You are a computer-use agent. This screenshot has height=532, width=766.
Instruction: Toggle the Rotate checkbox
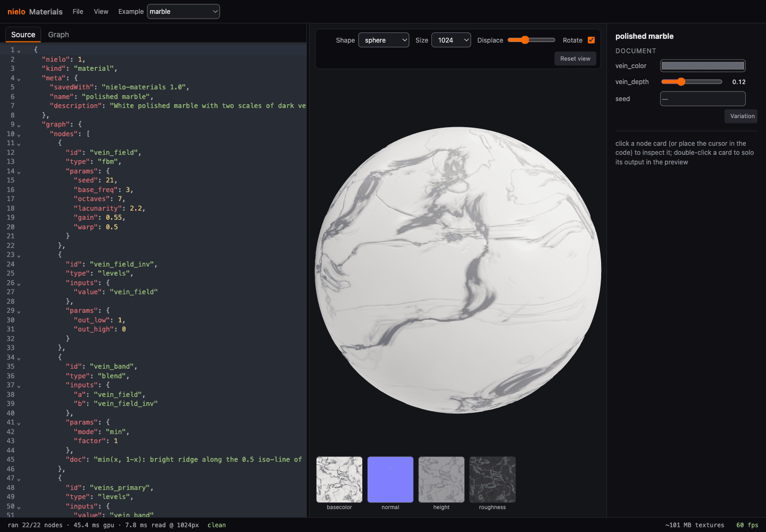pyautogui.click(x=591, y=40)
